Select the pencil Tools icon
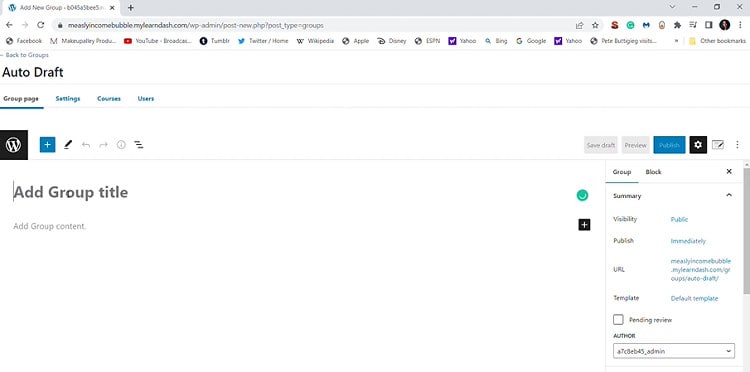750x372 pixels. click(68, 144)
